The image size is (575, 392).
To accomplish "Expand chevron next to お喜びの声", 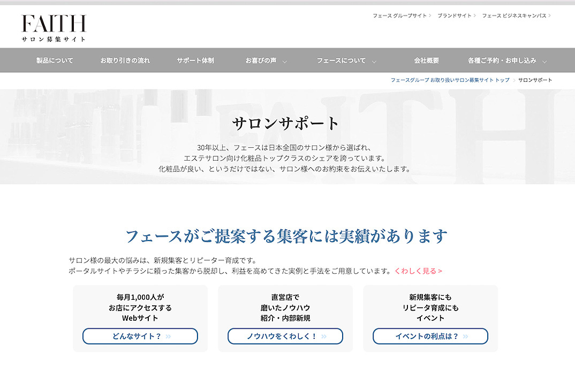I will (x=285, y=62).
